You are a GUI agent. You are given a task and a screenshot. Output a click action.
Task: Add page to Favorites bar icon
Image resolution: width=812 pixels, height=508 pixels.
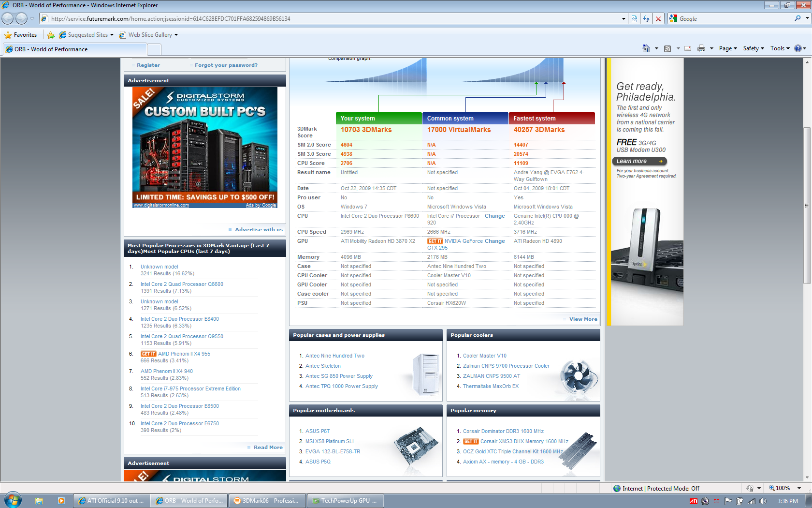[51, 35]
